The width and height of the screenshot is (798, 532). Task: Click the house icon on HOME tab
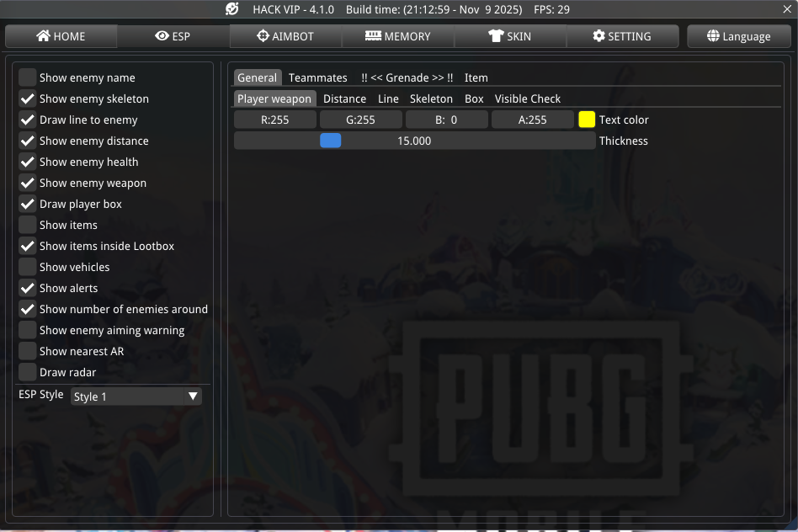[x=44, y=36]
